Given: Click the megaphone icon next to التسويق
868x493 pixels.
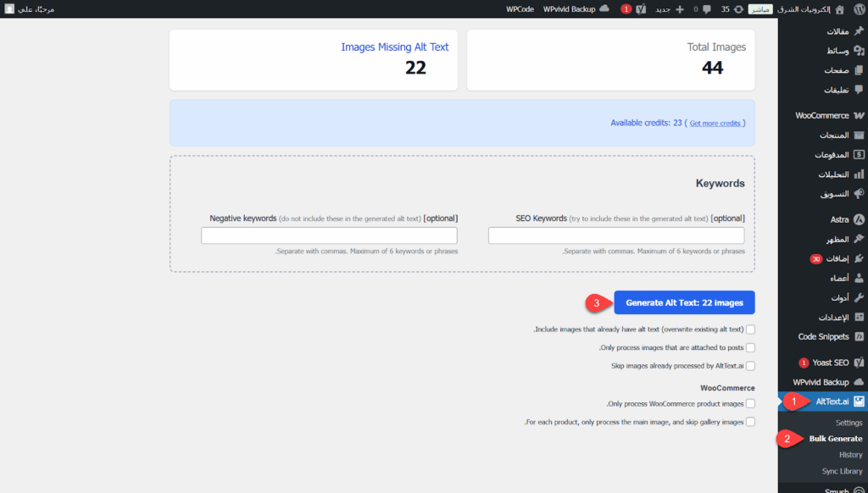Looking at the screenshot, I should click(x=859, y=194).
